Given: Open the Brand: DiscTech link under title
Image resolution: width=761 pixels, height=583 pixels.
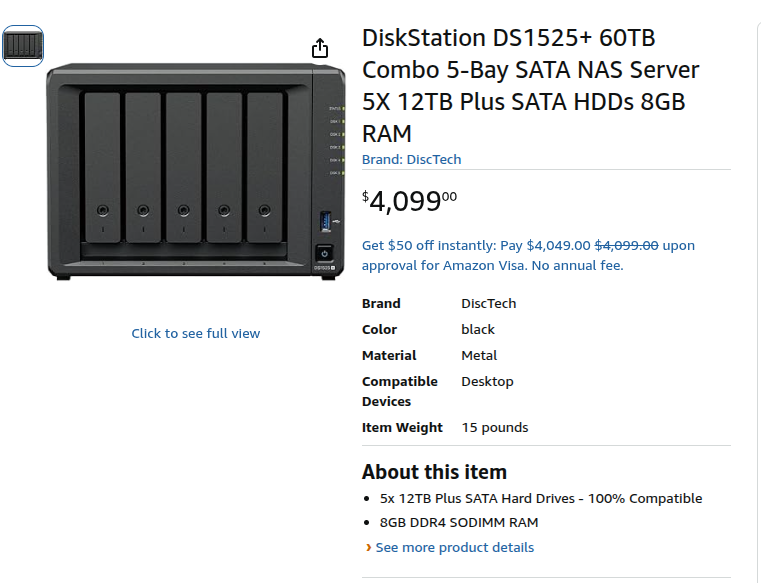Looking at the screenshot, I should click(x=412, y=159).
